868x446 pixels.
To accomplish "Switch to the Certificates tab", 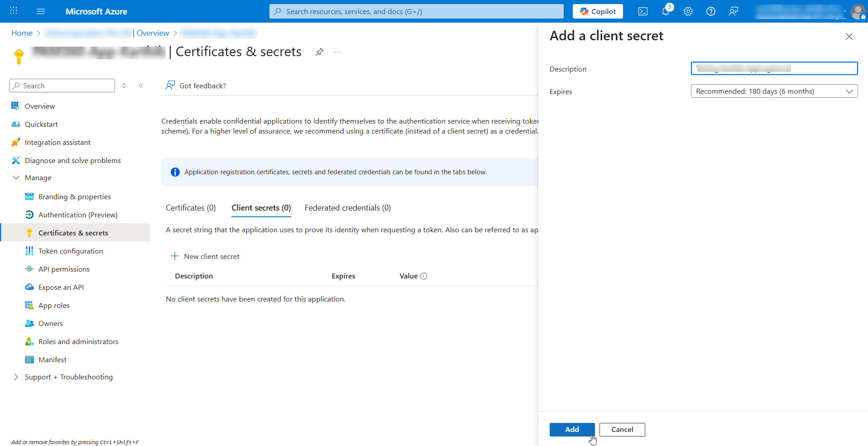I will click(190, 207).
